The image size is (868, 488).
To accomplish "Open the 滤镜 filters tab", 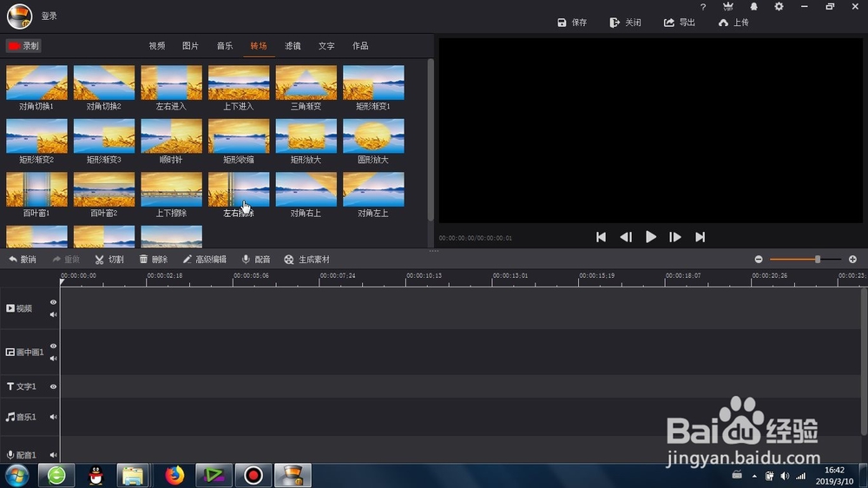I will point(293,46).
